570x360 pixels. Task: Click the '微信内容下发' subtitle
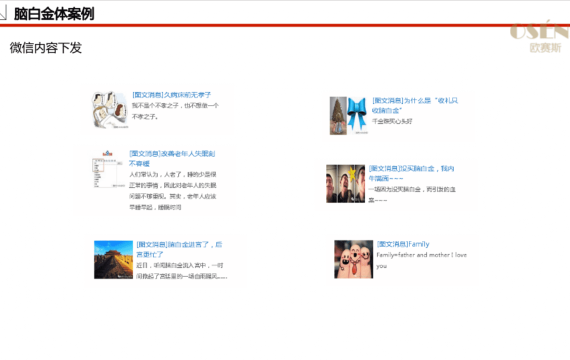(x=46, y=48)
